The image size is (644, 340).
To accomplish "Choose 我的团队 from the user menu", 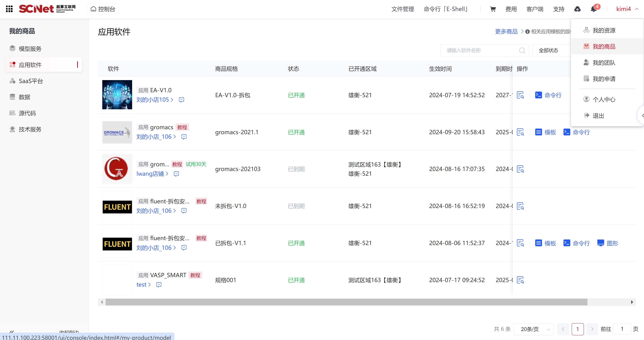I will coord(604,63).
